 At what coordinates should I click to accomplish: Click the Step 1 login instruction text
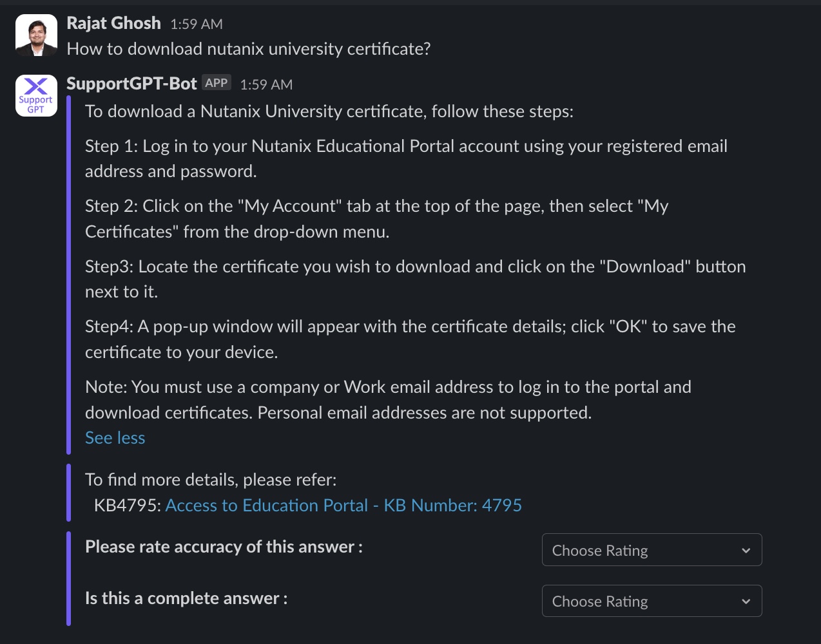(x=406, y=158)
